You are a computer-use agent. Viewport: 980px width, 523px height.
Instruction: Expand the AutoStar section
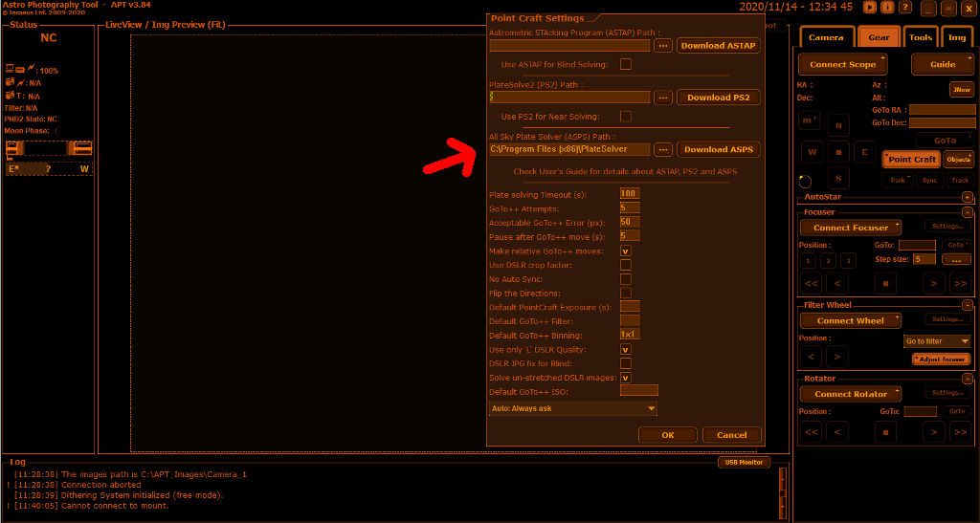[x=967, y=197]
